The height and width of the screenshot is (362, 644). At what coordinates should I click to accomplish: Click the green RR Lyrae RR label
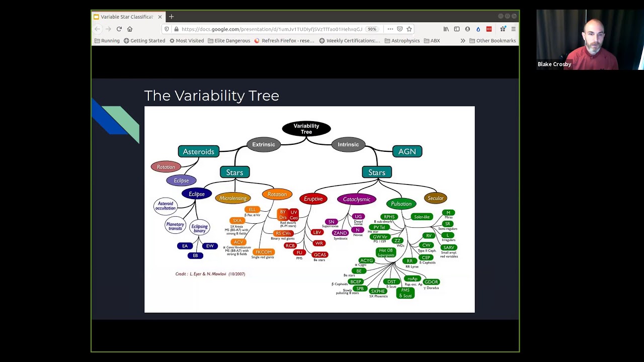pos(410,261)
